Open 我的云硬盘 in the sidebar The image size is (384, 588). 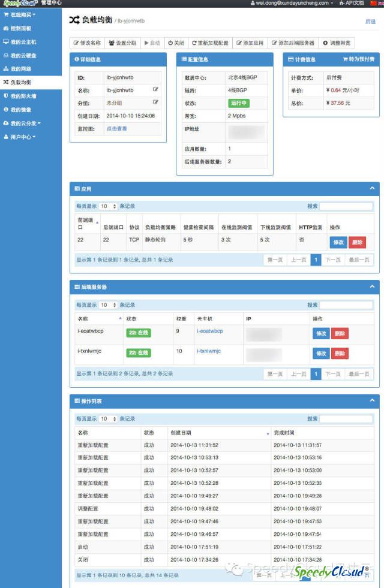point(20,56)
